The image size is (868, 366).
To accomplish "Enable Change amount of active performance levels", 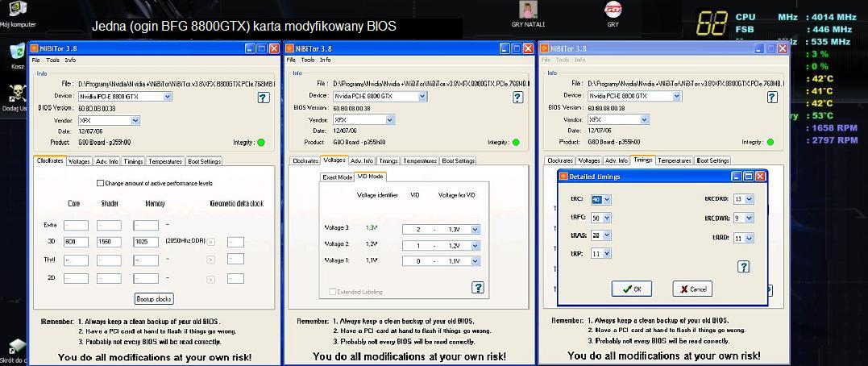I will tap(100, 183).
